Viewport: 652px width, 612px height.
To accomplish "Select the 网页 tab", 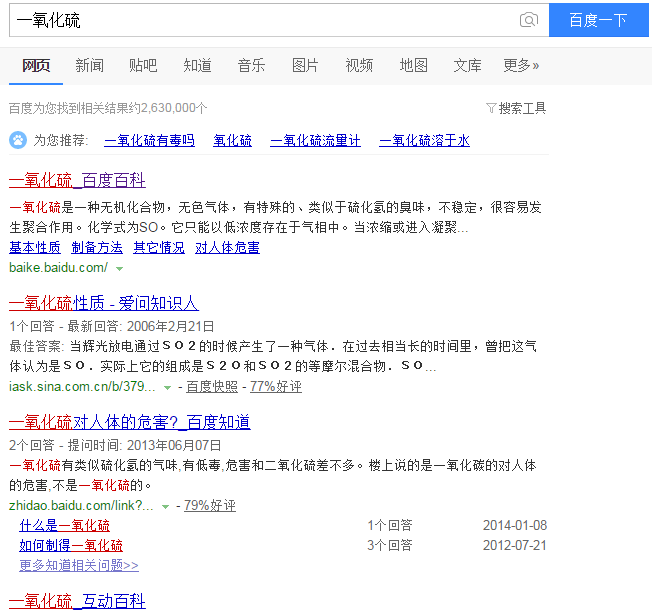I will click(x=36, y=65).
